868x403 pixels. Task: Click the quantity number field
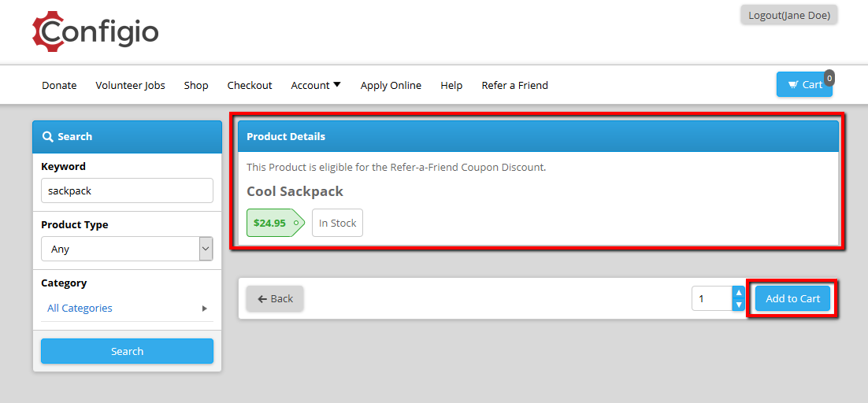click(711, 298)
